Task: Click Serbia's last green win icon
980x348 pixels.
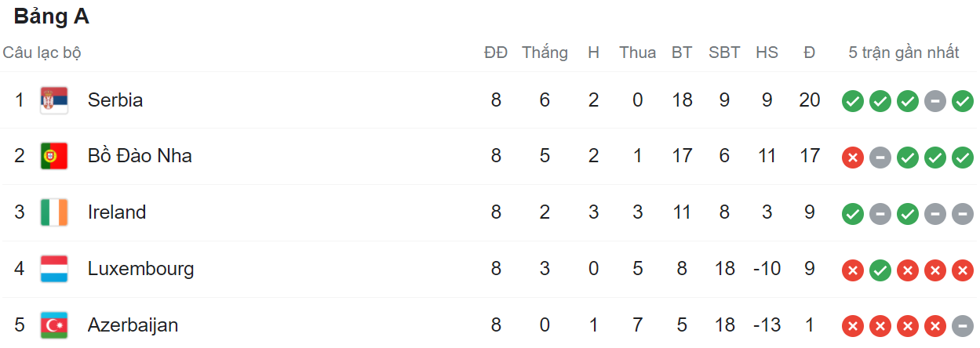Action: click(963, 101)
